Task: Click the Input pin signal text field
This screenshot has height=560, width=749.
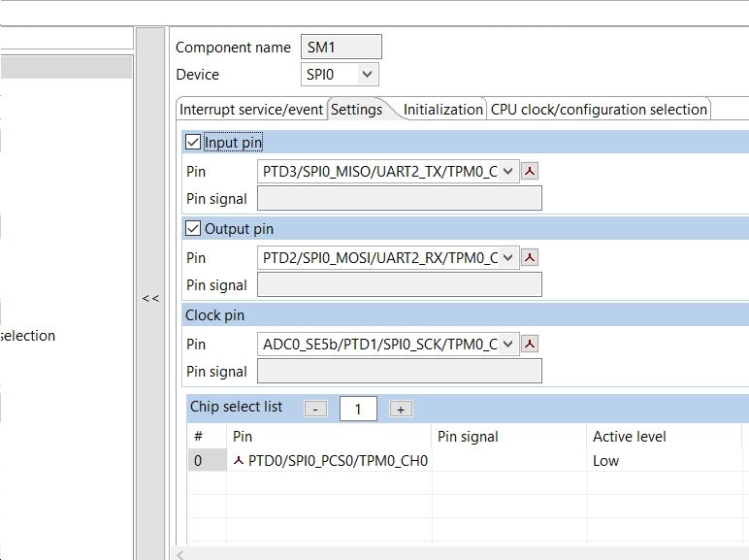Action: pos(399,199)
